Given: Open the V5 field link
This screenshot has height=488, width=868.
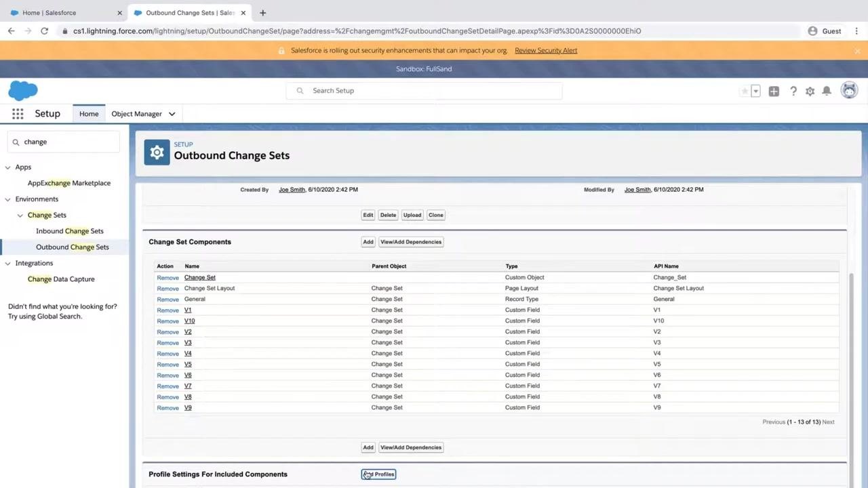Looking at the screenshot, I should [188, 364].
